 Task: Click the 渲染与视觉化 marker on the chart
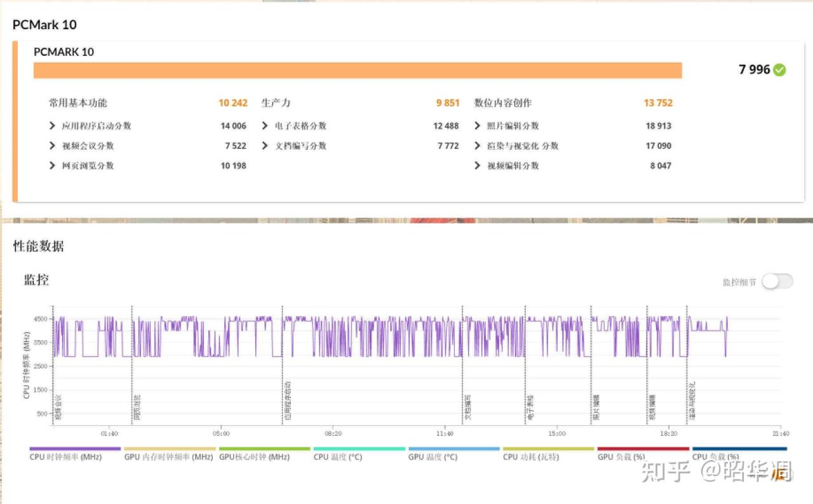pyautogui.click(x=692, y=401)
